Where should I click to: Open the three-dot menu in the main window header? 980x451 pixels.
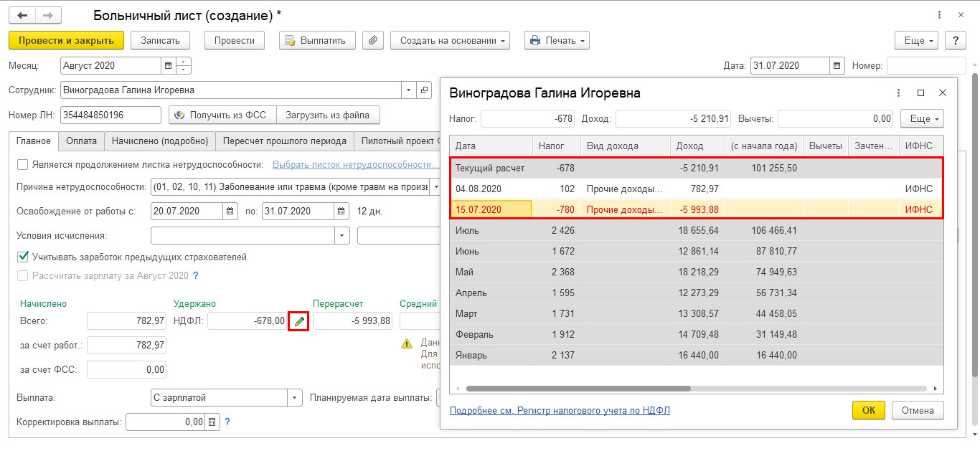pos(939,15)
